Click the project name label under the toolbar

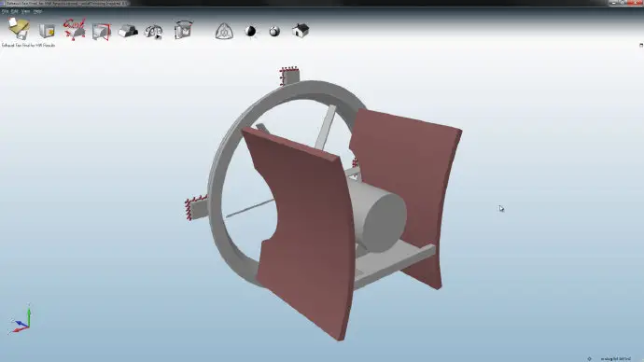tap(28, 45)
